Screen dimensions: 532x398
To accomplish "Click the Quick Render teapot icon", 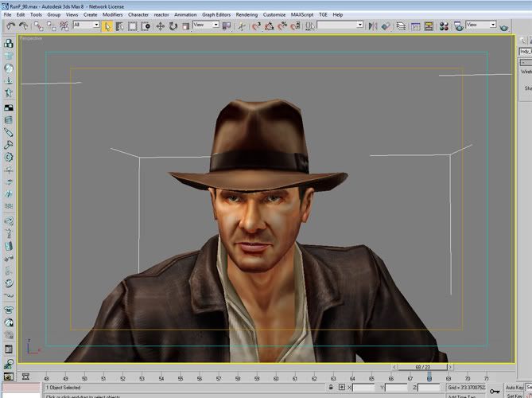I will coord(504,27).
